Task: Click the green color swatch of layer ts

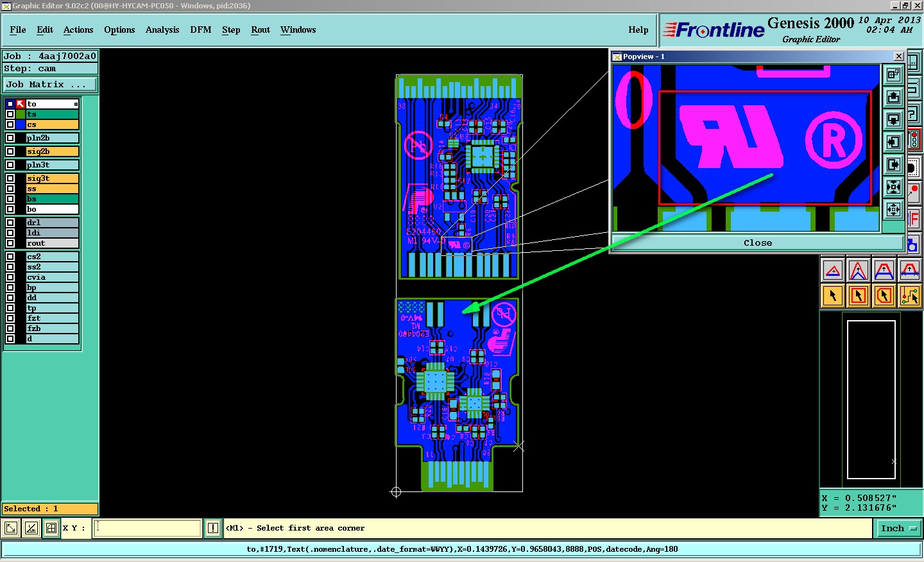Action: tap(21, 114)
